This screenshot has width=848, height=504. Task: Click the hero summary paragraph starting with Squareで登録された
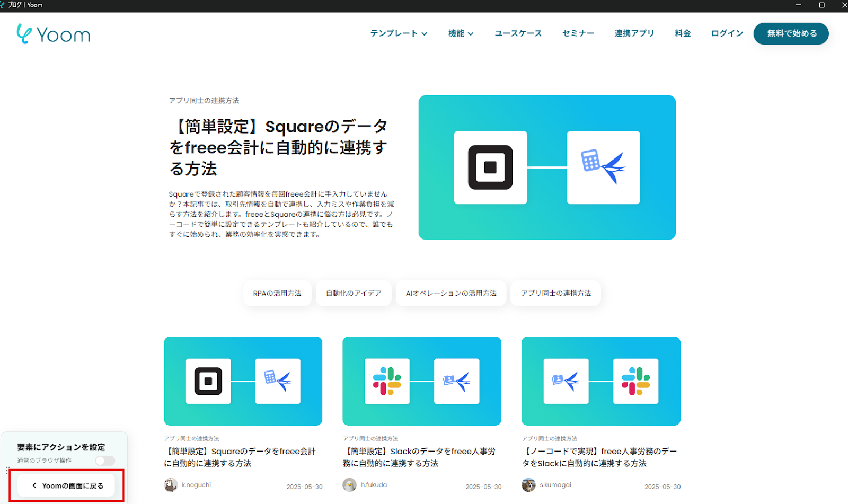point(281,214)
